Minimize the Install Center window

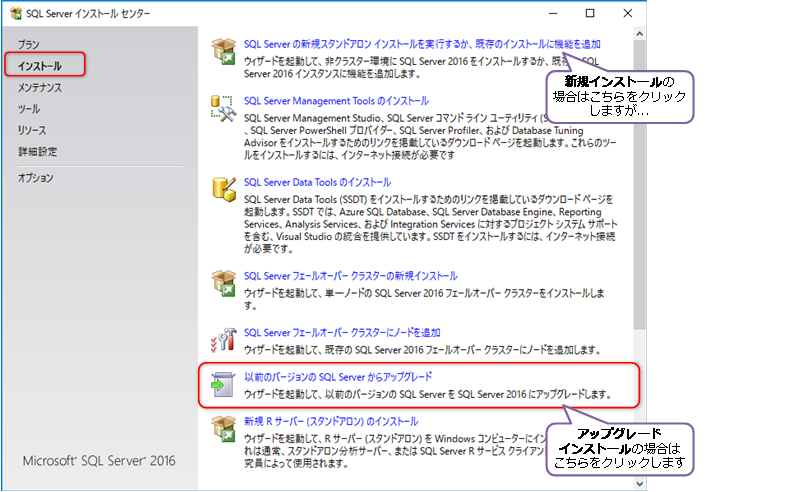click(x=553, y=13)
